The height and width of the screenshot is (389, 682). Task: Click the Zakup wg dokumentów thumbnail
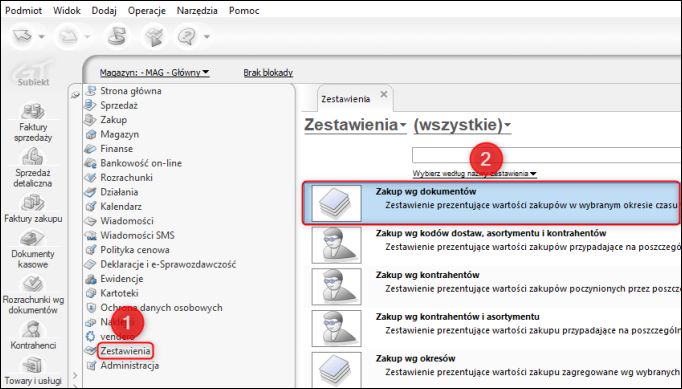(x=336, y=203)
